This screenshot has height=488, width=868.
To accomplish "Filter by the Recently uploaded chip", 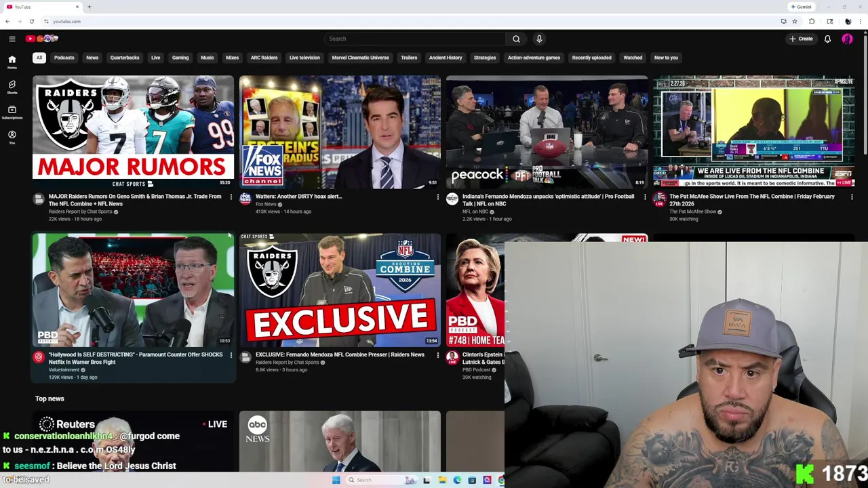I will click(x=591, y=58).
